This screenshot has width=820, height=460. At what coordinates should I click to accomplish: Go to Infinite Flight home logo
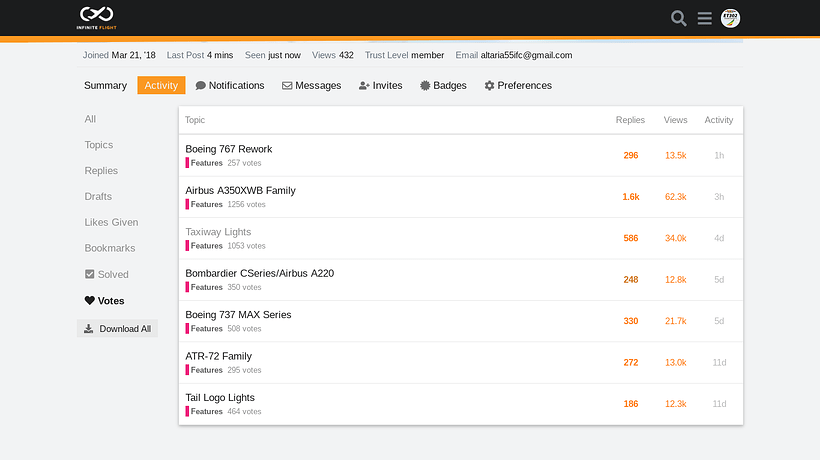tap(97, 18)
